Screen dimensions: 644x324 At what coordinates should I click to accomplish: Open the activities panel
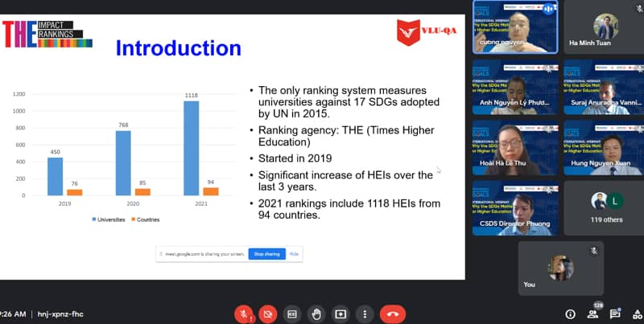(635, 314)
